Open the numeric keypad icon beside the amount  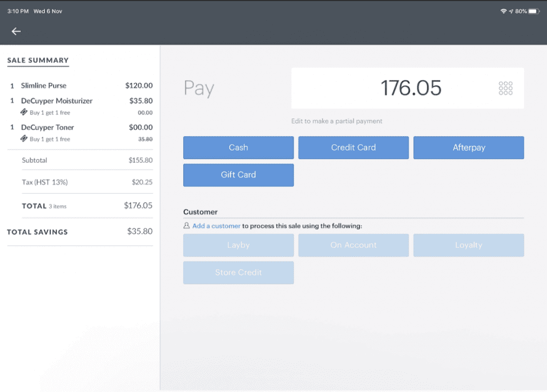point(505,88)
